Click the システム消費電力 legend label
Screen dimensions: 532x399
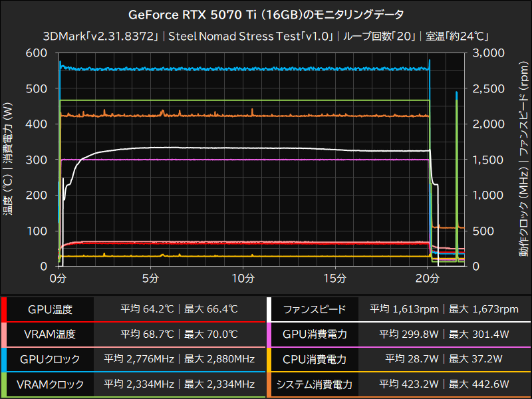pyautogui.click(x=313, y=384)
